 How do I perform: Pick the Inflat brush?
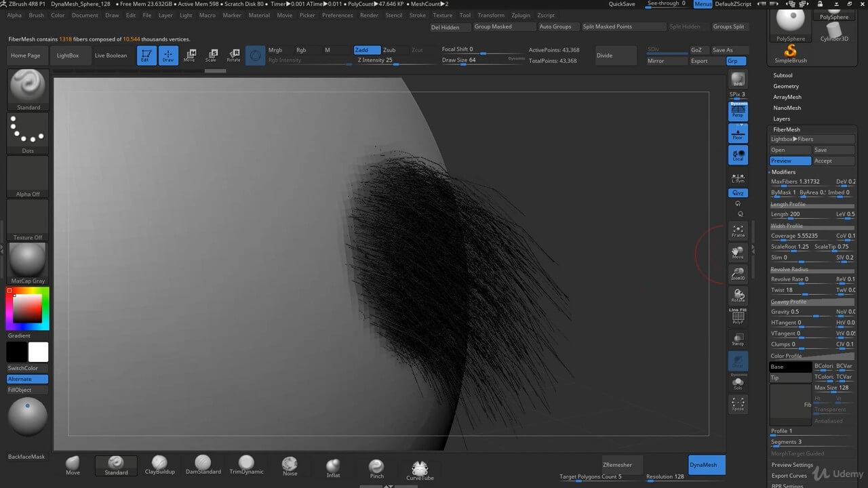333,467
